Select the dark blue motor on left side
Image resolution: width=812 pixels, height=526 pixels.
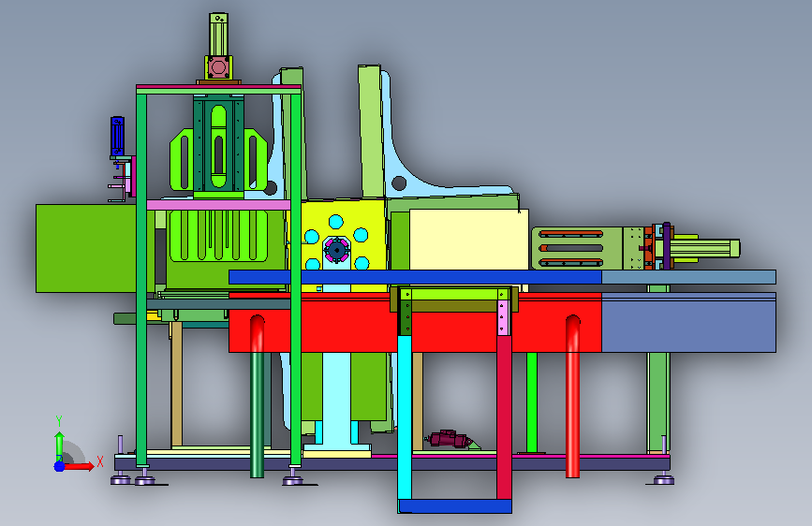coord(118,136)
